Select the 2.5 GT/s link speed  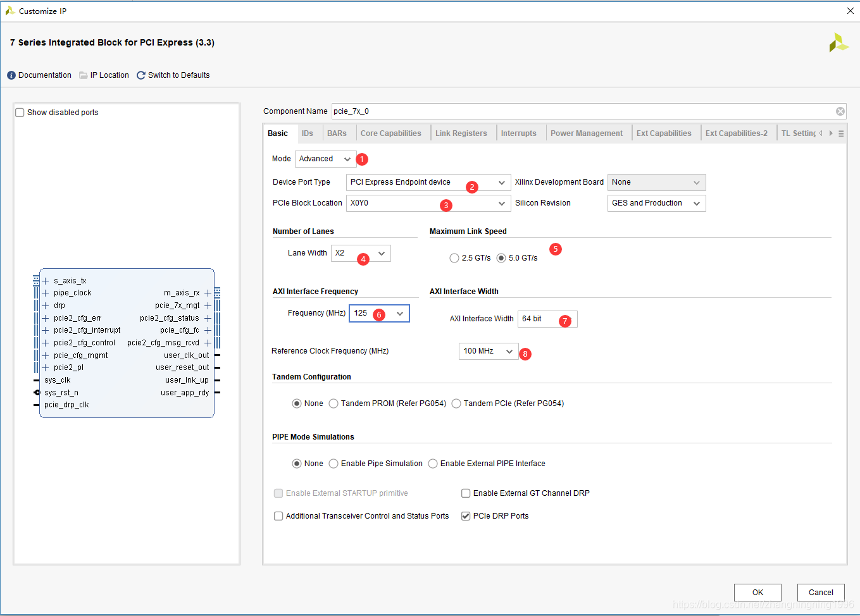454,258
